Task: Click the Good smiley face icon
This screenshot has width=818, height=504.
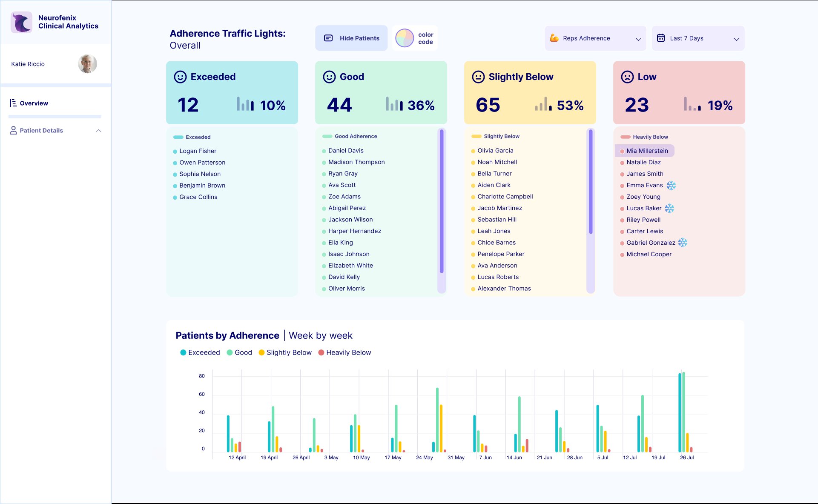Action: [x=329, y=77]
